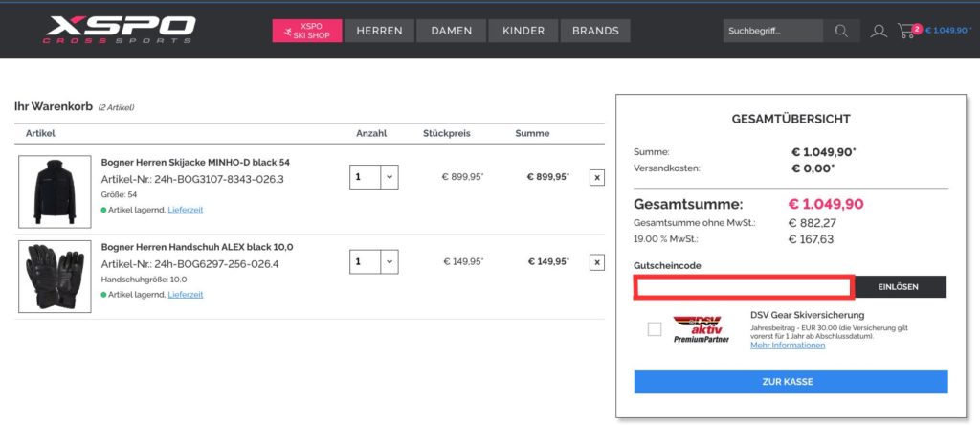980x425 pixels.
Task: Open the Kinder menu
Action: [x=523, y=31]
